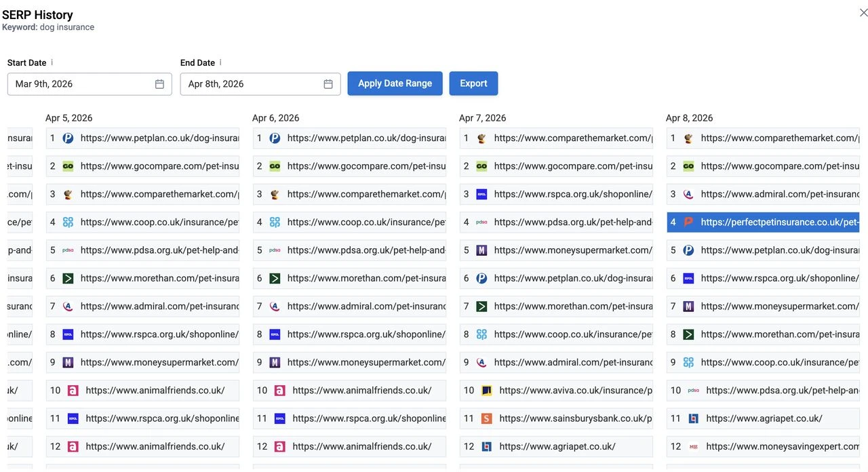Click the Apr 7, 2026 column header
868x472 pixels.
coord(483,118)
